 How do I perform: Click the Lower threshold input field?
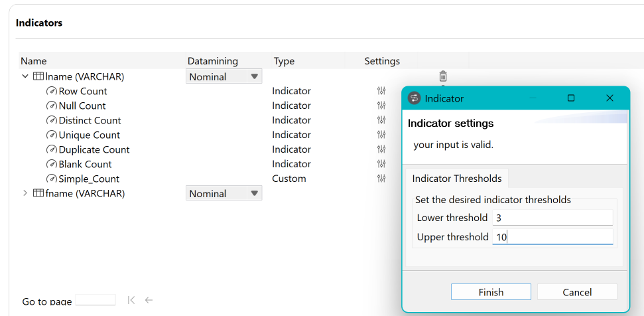[552, 218]
